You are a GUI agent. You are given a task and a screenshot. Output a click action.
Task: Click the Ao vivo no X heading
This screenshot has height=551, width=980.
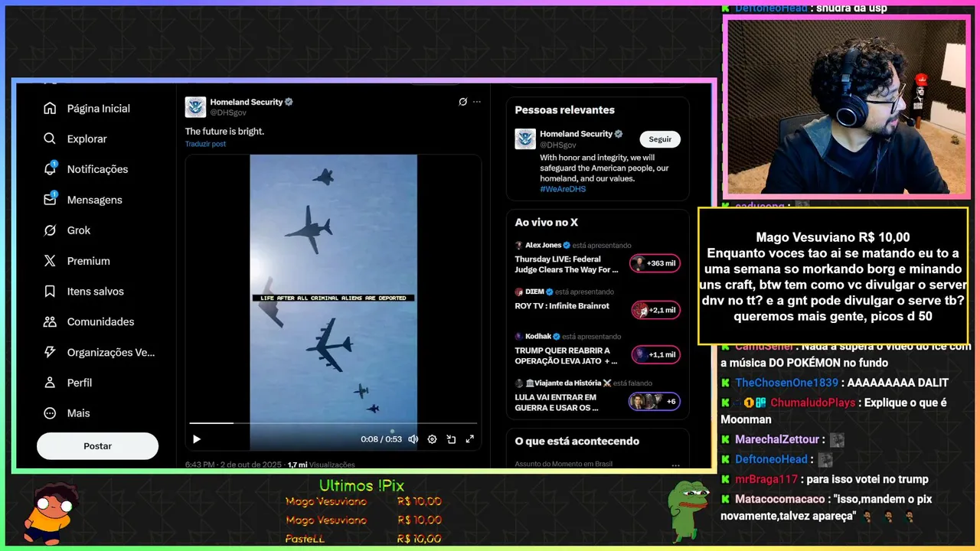point(546,223)
